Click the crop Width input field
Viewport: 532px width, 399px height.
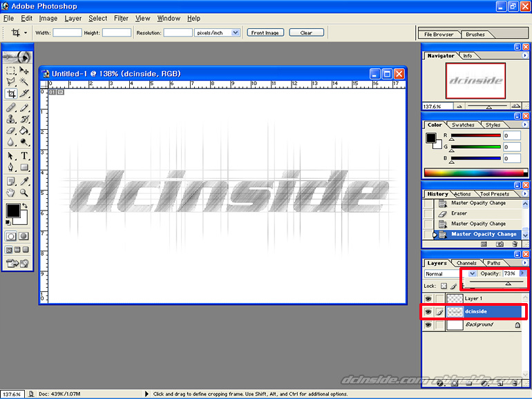tap(67, 32)
